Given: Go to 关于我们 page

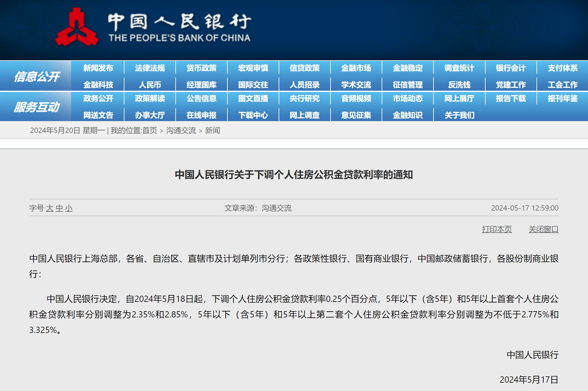Looking at the screenshot, I should pos(460,115).
